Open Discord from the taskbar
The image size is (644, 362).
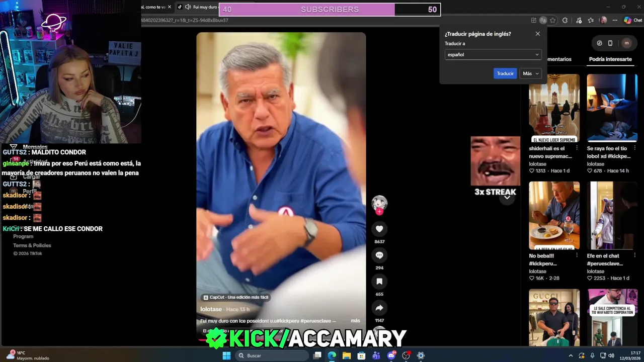coord(391,355)
